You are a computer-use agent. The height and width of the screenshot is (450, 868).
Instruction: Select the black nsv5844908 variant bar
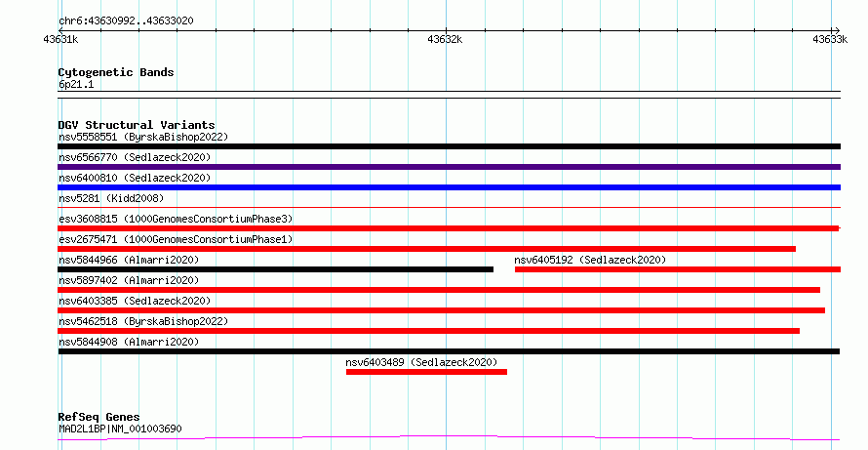point(449,351)
